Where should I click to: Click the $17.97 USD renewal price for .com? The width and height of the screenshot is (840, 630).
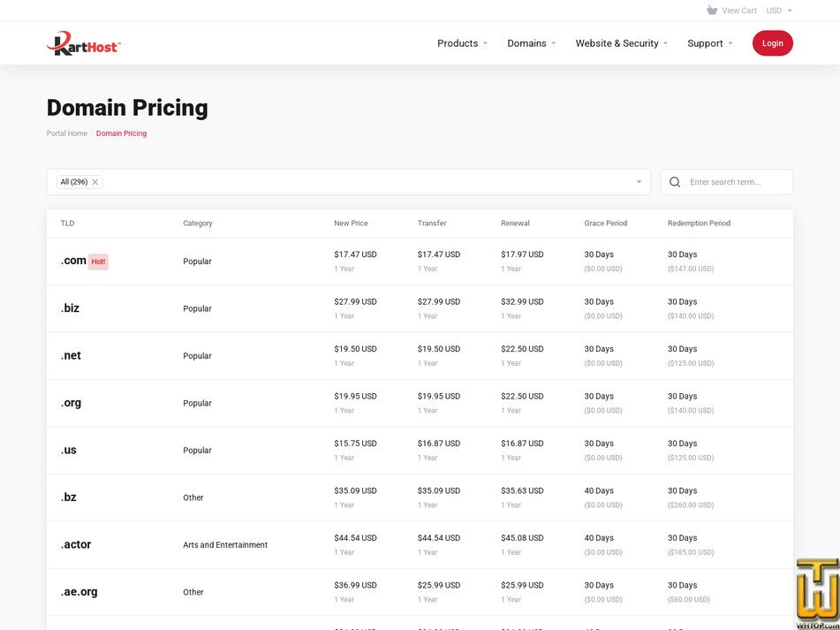click(522, 254)
